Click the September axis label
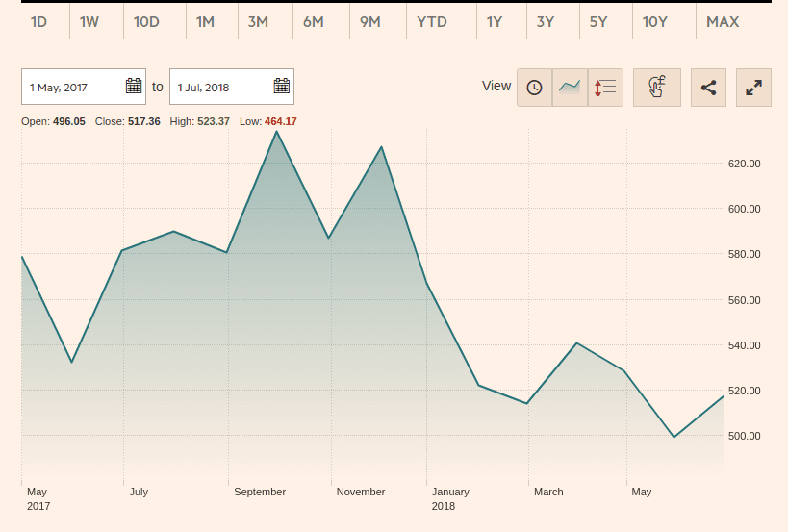 260,492
